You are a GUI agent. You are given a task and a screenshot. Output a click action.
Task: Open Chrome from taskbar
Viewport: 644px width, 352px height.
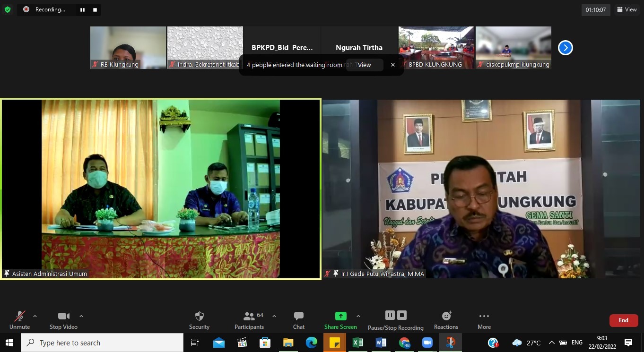(x=404, y=343)
